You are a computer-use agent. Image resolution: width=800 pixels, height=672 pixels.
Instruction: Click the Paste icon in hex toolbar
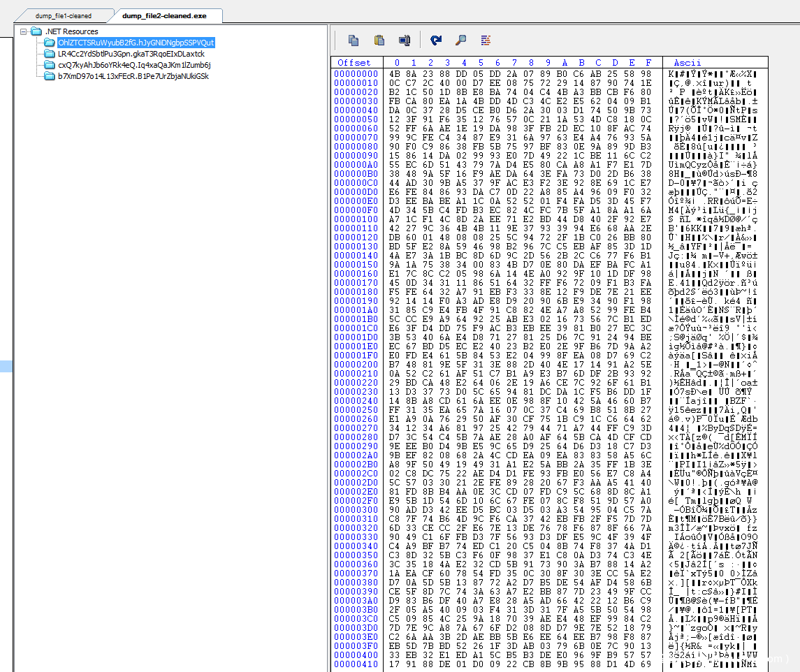point(379,41)
